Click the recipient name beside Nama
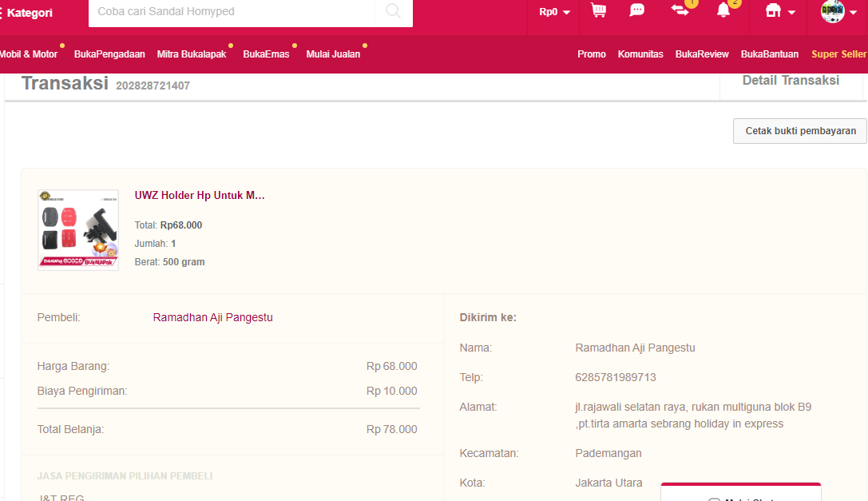This screenshot has height=501, width=868. [635, 348]
